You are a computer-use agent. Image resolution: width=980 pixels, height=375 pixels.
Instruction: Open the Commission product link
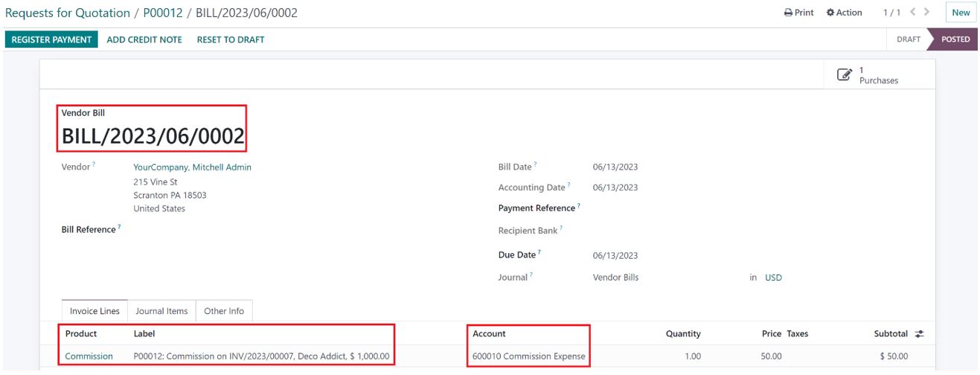tap(89, 356)
